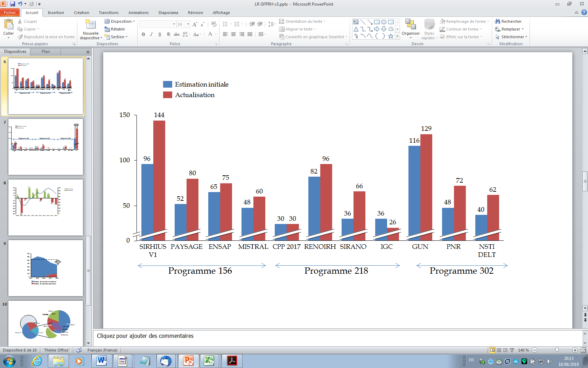The height and width of the screenshot is (368, 588).
Task: Save the presentation from quick access toolbar
Action: coord(13,4)
